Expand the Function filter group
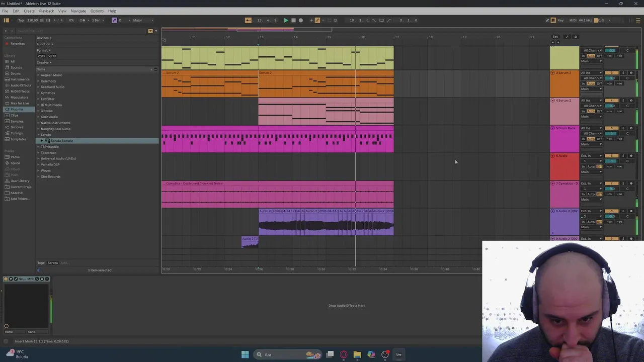This screenshot has height=362, width=644. [x=44, y=44]
